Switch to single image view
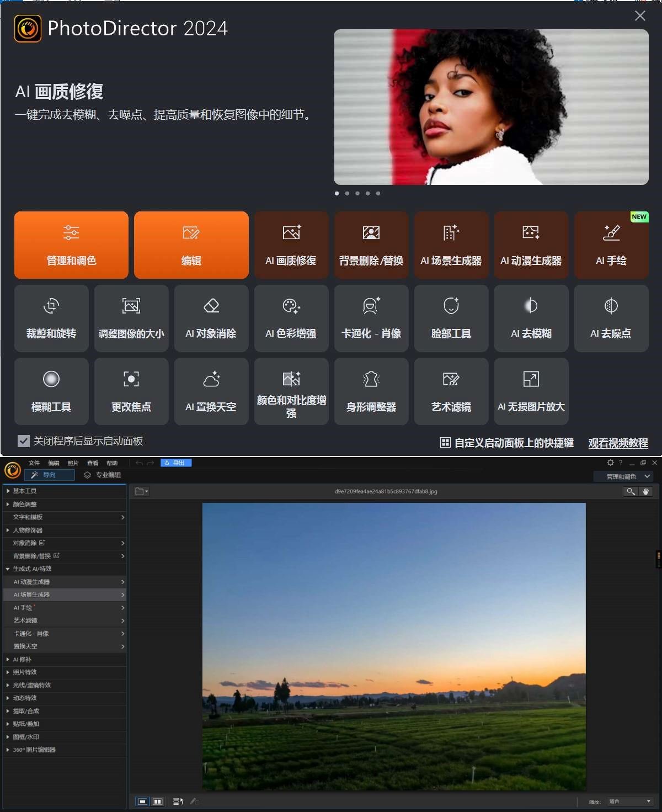The height and width of the screenshot is (812, 662). 143,802
